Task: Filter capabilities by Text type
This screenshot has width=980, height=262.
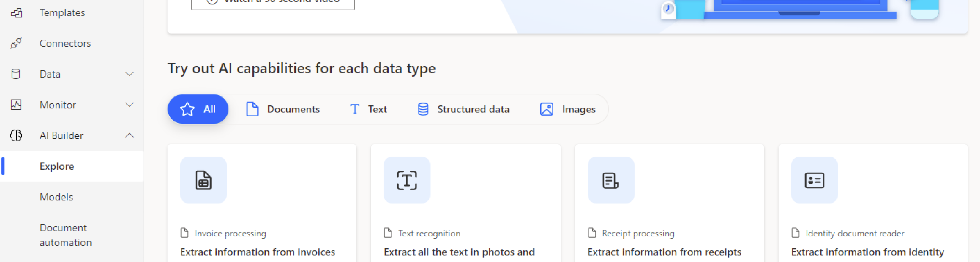Action: (368, 109)
